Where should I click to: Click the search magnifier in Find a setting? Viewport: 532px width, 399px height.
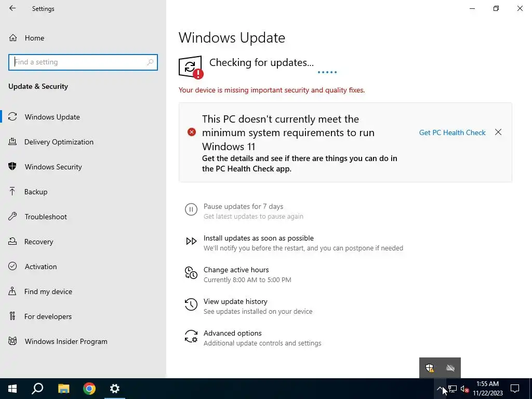150,62
